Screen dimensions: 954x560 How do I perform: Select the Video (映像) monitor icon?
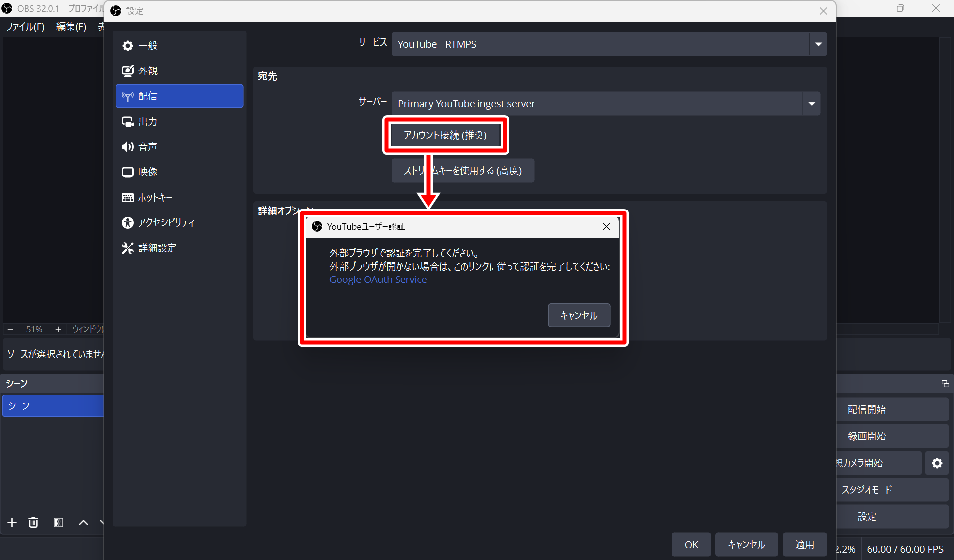point(128,172)
